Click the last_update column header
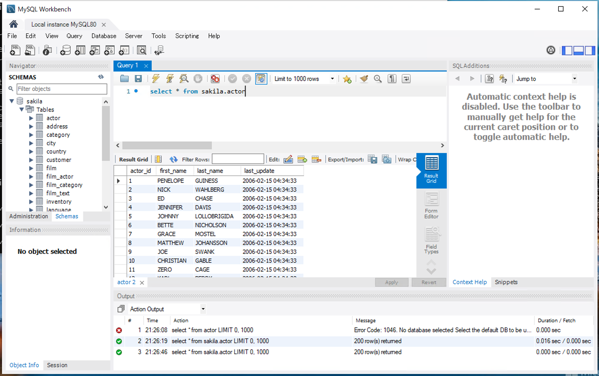Viewport: 599px width, 376px height. coord(272,171)
